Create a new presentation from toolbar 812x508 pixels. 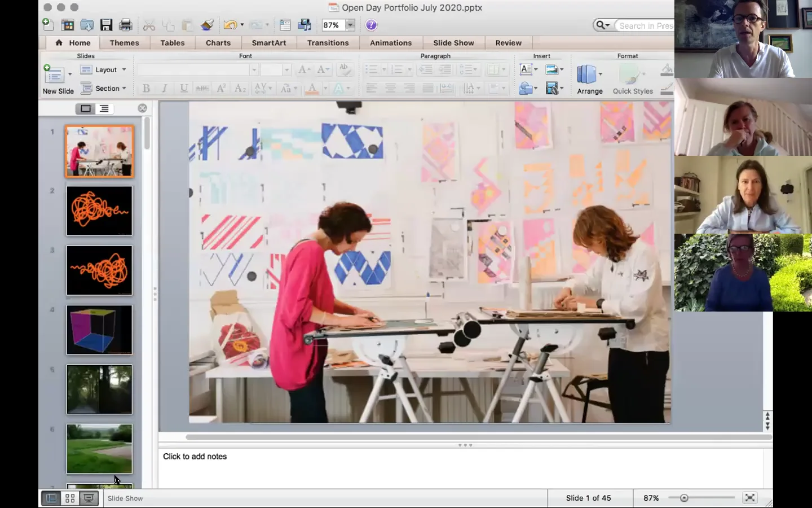tap(48, 25)
